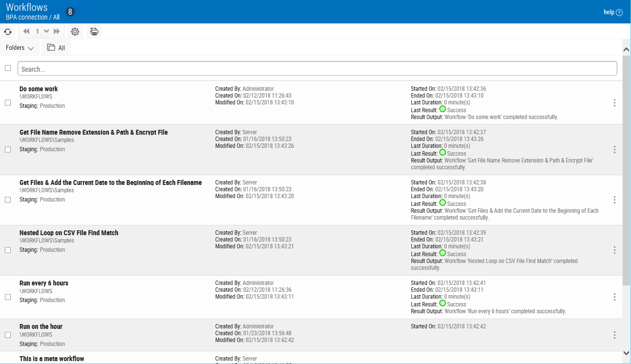Go to previous page with double-left arrows
The height and width of the screenshot is (364, 631).
pos(26,32)
